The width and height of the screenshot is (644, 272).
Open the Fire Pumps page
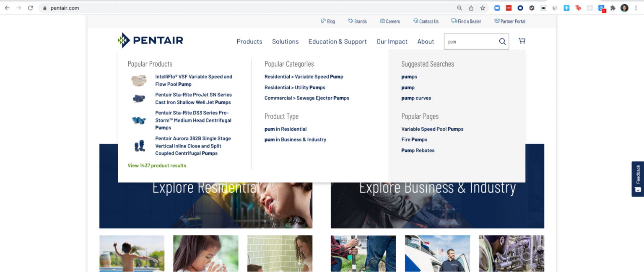pyautogui.click(x=414, y=140)
